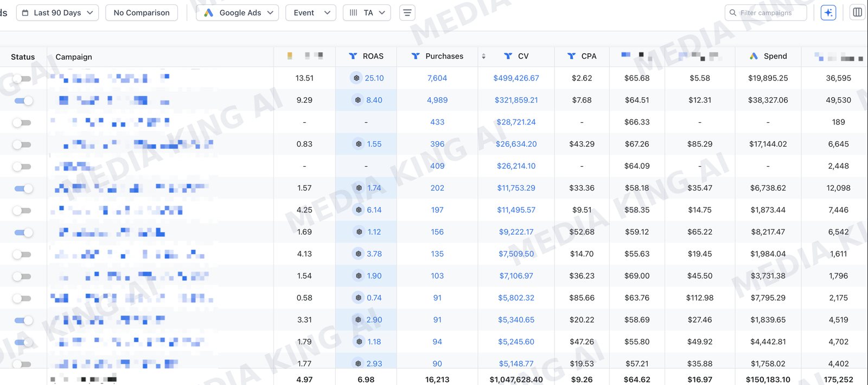868x385 pixels.
Task: Open the $499,426.67 CV link
Action: pos(516,78)
